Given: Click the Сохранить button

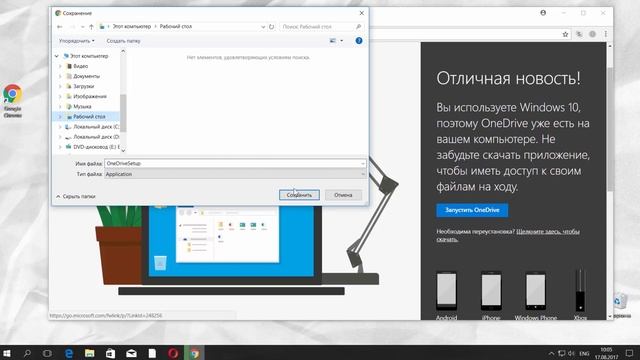Looking at the screenshot, I should [x=299, y=195].
